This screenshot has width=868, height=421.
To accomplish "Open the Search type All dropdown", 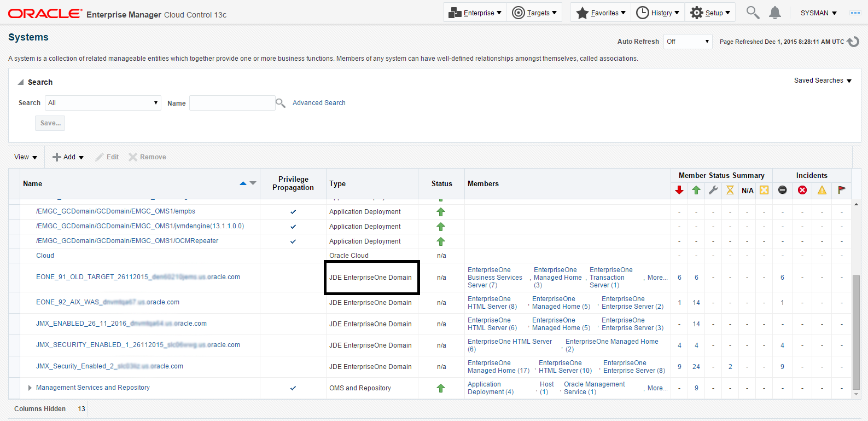I will 103,103.
